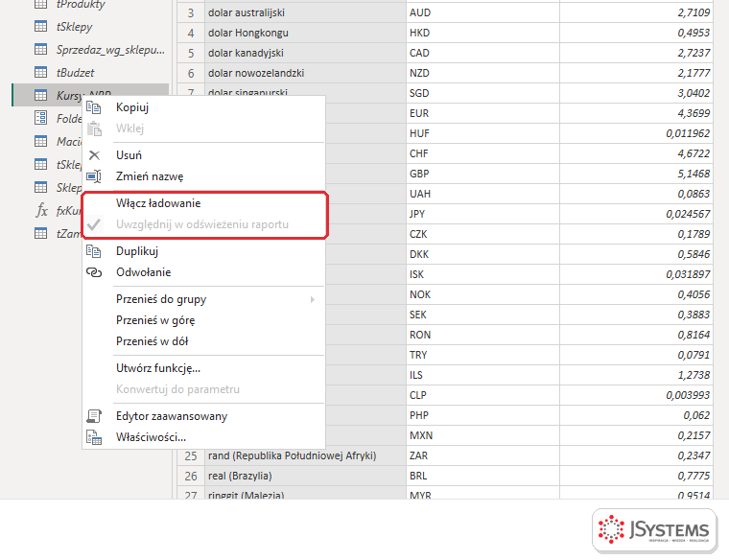
Task: Click the dolar nowozelandzki cell
Action: (305, 73)
